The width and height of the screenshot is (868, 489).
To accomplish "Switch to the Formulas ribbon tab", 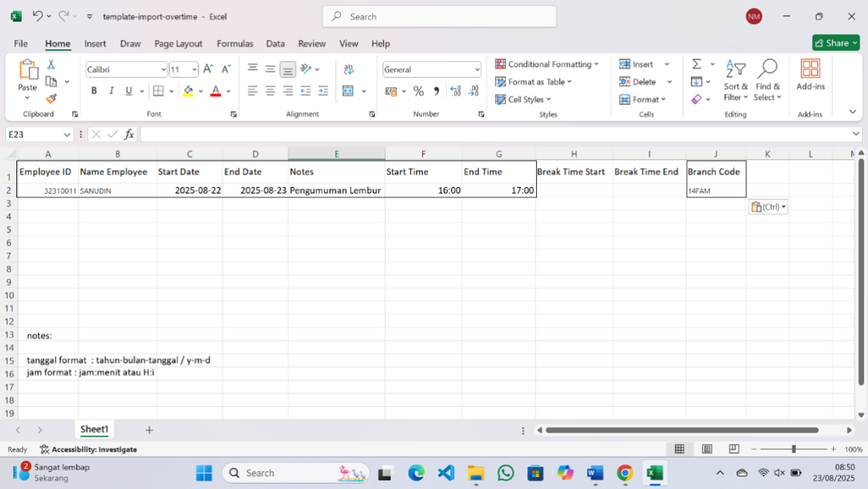I will pos(235,44).
